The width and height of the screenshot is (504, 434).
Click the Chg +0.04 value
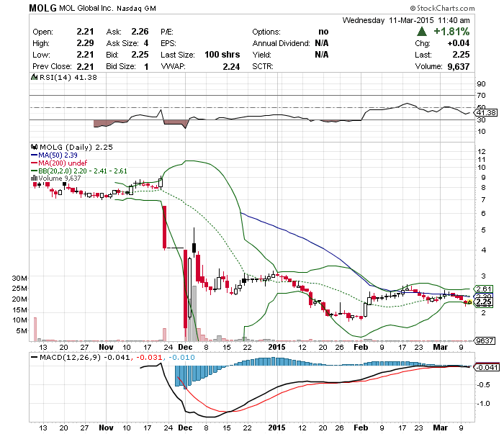[x=459, y=43]
